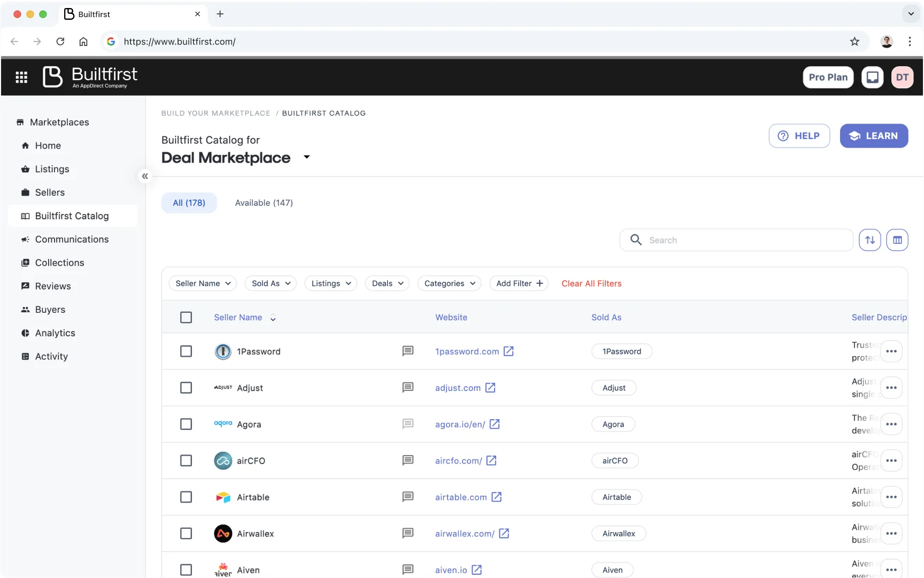Image resolution: width=924 pixels, height=578 pixels.
Task: Open the DT user avatar menu
Action: point(902,78)
